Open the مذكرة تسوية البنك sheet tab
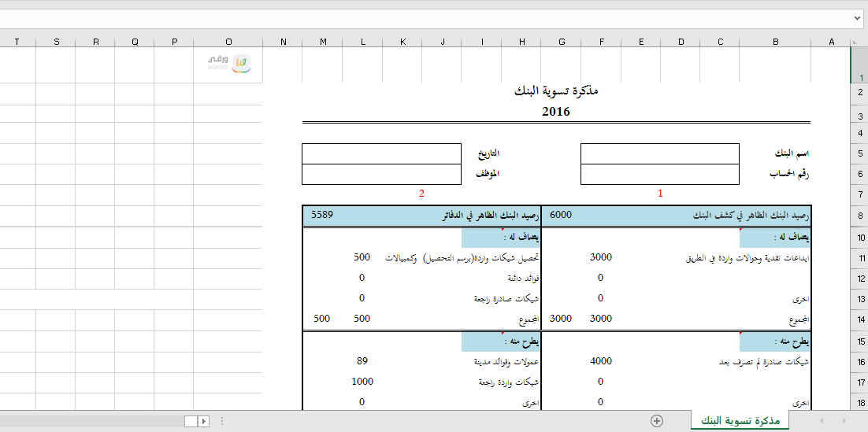The width and height of the screenshot is (868, 432). pos(740,421)
